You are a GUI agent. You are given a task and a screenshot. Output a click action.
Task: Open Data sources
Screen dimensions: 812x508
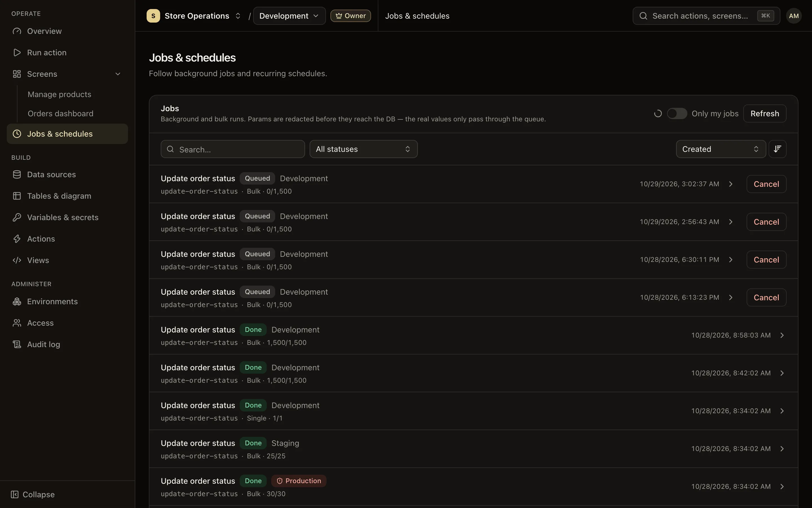[67, 174]
